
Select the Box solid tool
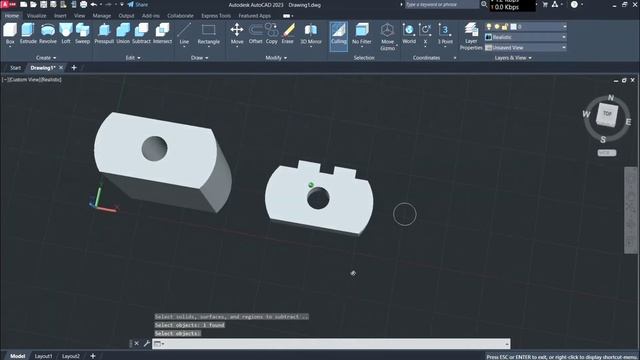point(10,33)
